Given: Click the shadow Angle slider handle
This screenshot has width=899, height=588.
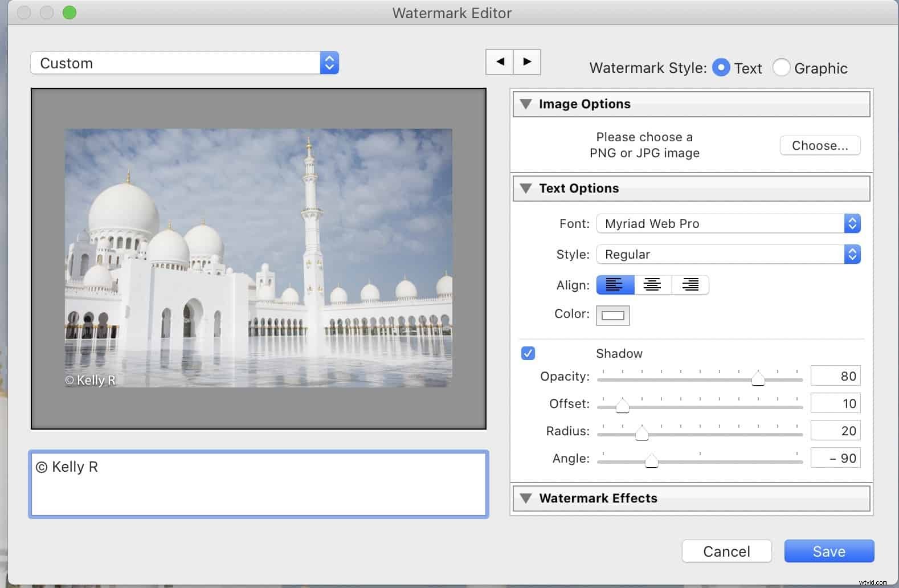Looking at the screenshot, I should (651, 460).
